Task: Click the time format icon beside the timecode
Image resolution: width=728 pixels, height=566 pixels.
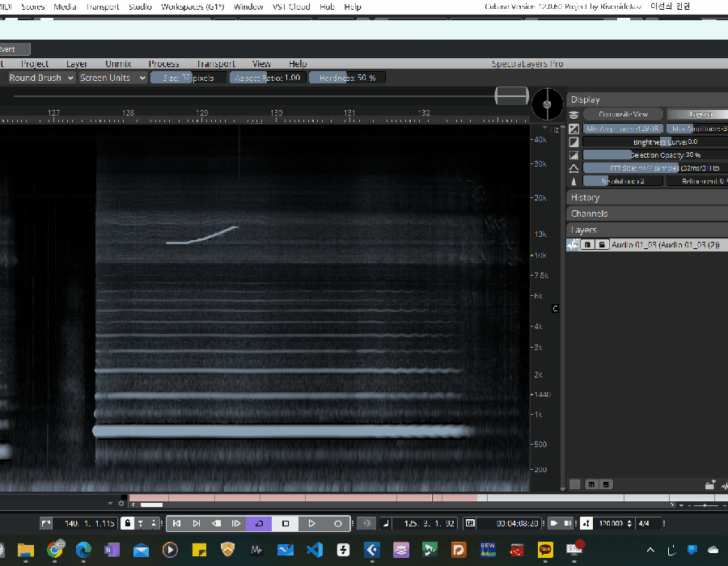Action: click(x=470, y=523)
